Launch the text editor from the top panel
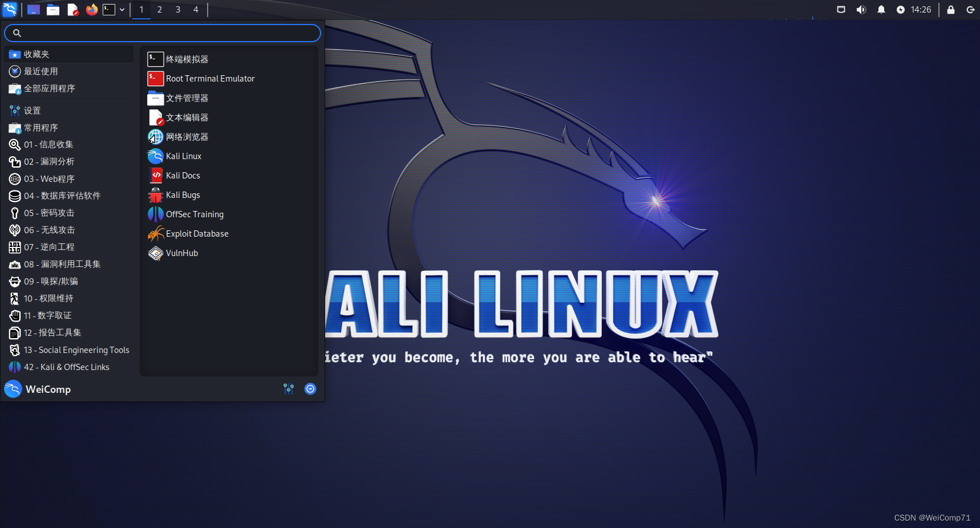Screen dimensions: 980x528 click(x=72, y=10)
